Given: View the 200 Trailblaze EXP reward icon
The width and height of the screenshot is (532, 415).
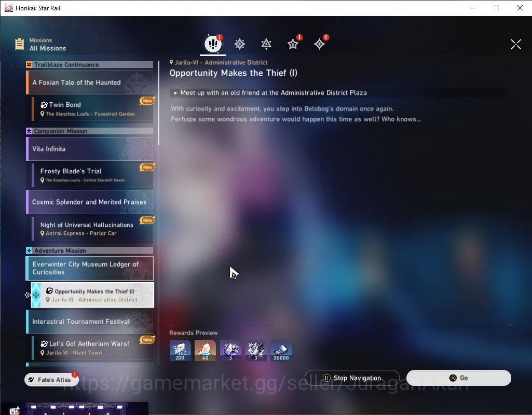Looking at the screenshot, I should [x=180, y=351].
